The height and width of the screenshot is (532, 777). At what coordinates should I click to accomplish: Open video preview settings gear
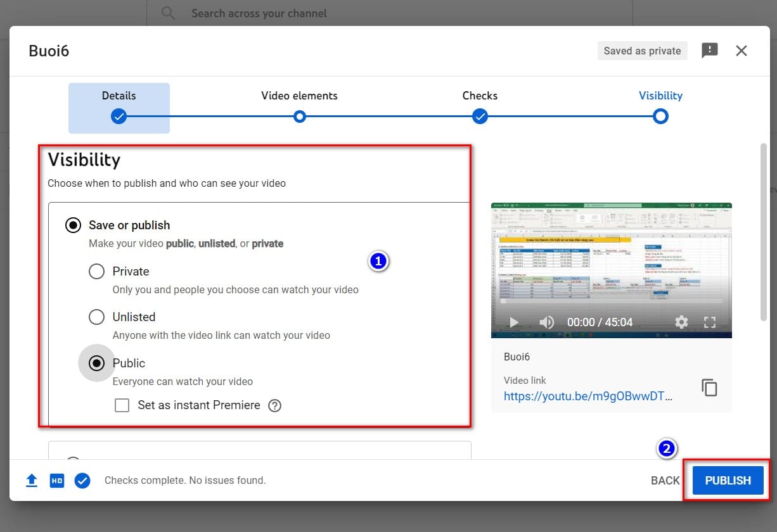(x=681, y=322)
